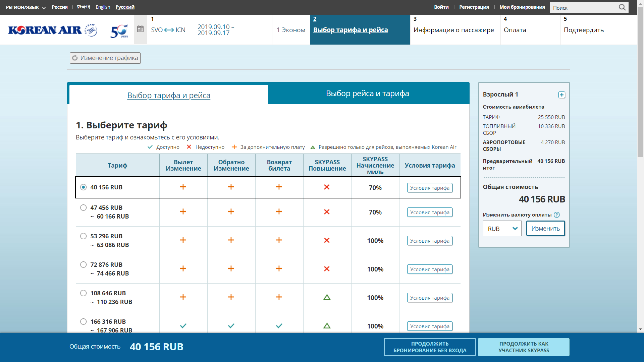Click the orange plus legend icon
The width and height of the screenshot is (644, 362).
click(x=234, y=147)
